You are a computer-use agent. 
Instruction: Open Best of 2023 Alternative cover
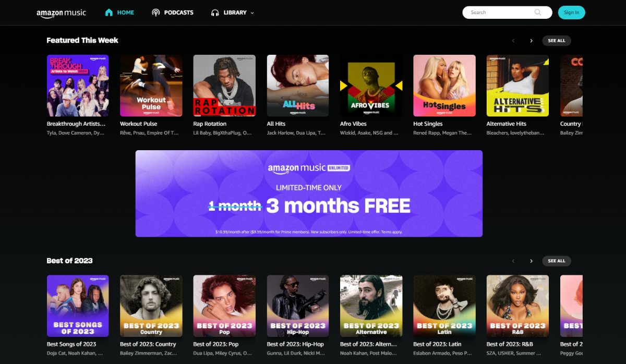click(371, 306)
